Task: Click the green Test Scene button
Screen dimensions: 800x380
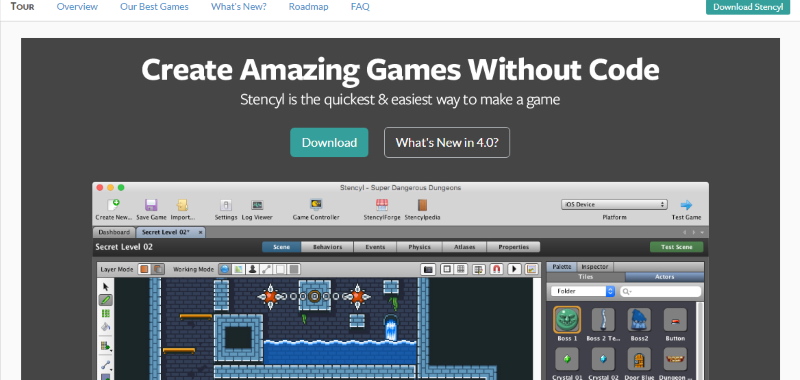Action: pyautogui.click(x=676, y=247)
